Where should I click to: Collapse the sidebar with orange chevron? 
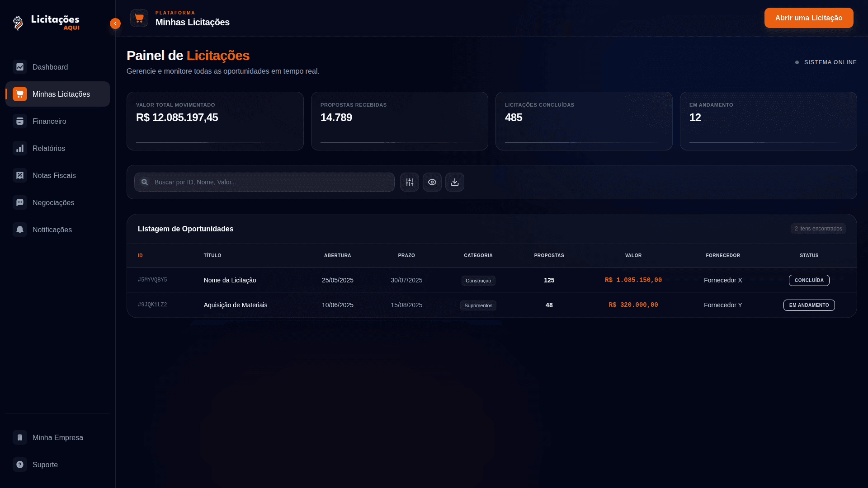[115, 23]
